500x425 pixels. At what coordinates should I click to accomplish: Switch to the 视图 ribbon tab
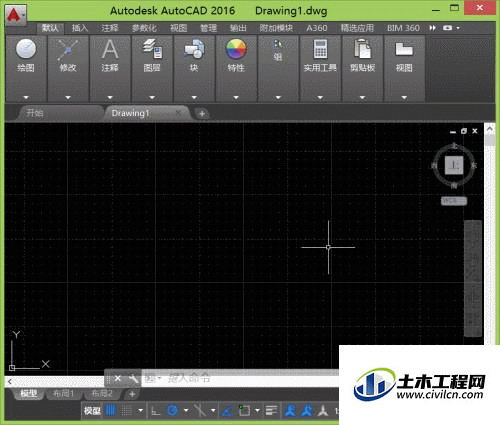(178, 28)
